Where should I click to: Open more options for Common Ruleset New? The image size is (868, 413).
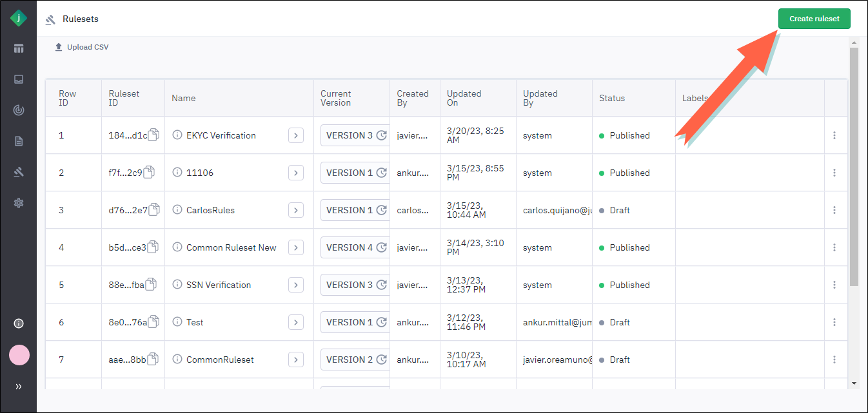(834, 247)
